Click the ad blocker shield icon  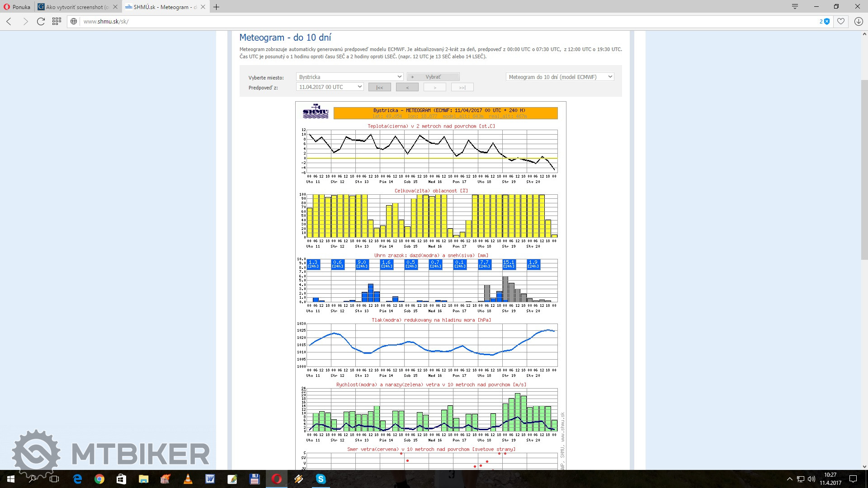(x=826, y=21)
